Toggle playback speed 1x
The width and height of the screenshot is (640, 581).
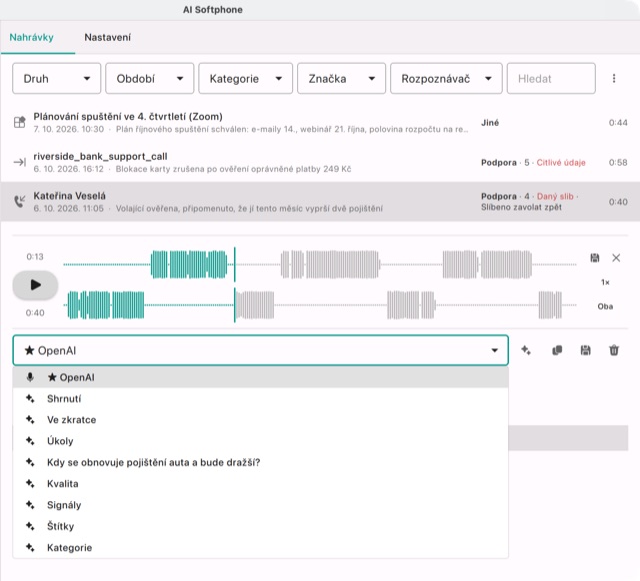coord(605,282)
